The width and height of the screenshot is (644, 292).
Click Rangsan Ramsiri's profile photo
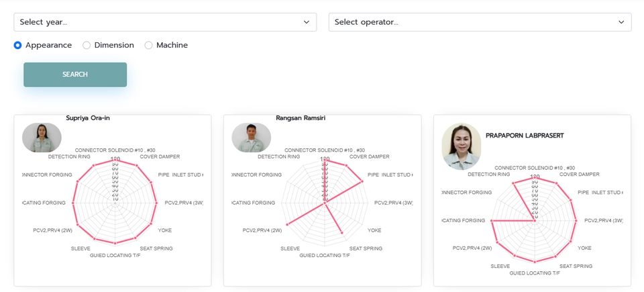(252, 138)
